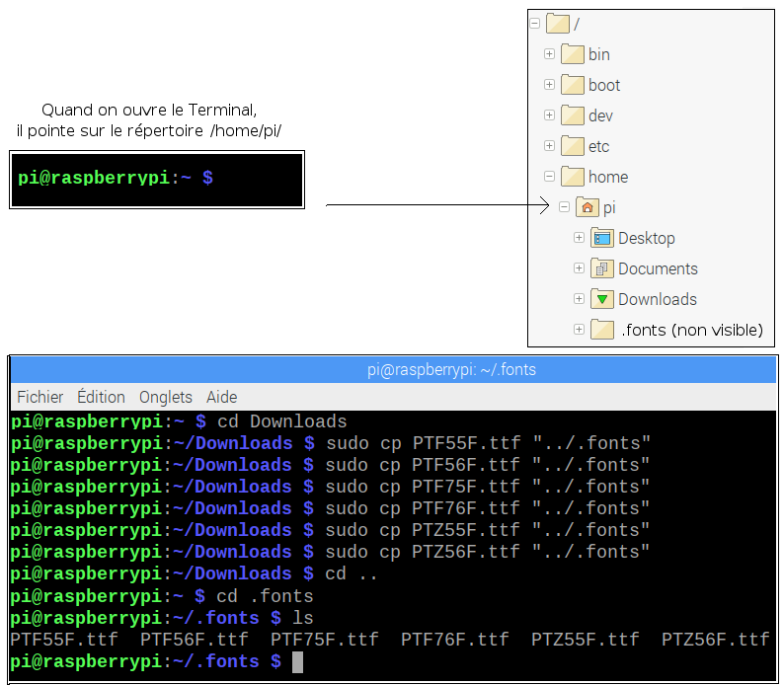Select the .fonts hidden folder icon

coord(602,330)
